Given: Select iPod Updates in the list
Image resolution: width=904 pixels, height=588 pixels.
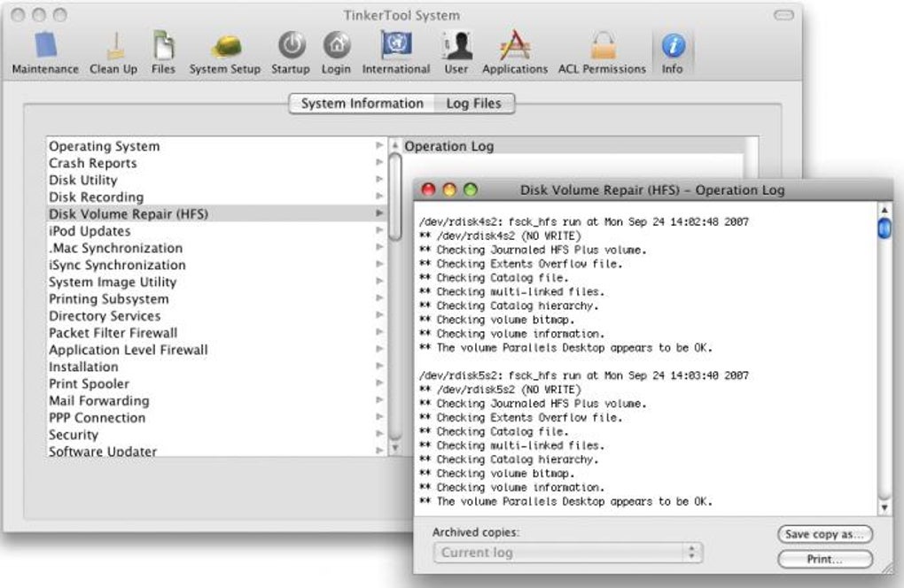Looking at the screenshot, I should click(90, 231).
